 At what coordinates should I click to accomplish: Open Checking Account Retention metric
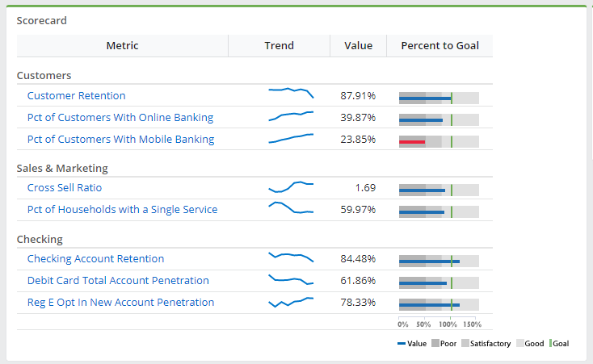click(95, 259)
